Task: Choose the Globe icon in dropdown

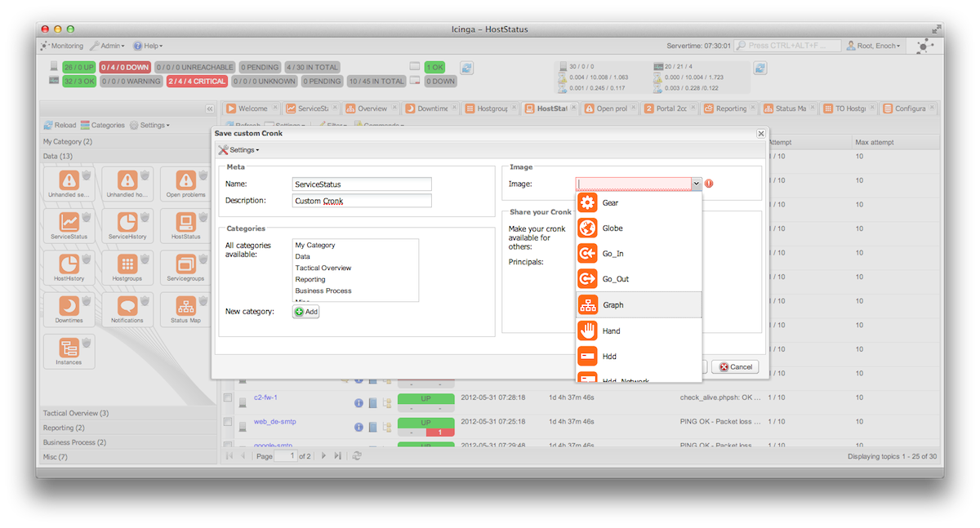Action: [x=612, y=229]
